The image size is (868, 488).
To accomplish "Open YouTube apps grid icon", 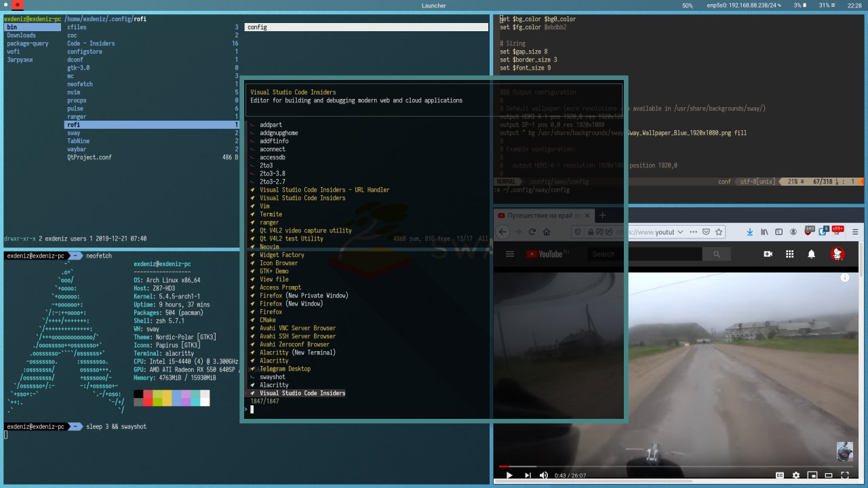I will coord(789,254).
